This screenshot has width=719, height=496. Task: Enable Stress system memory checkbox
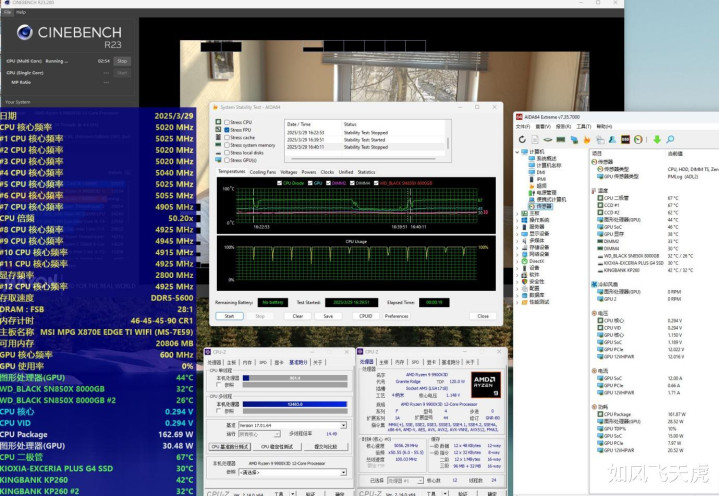227,145
